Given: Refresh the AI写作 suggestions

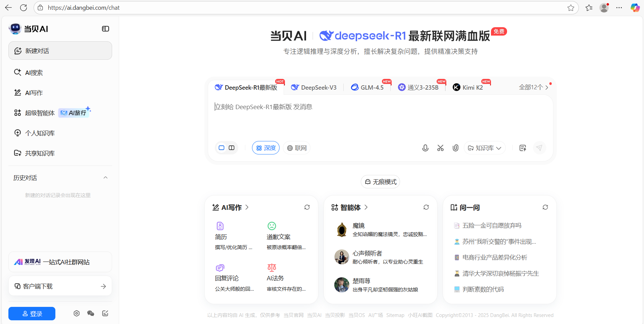Looking at the screenshot, I should (307, 207).
